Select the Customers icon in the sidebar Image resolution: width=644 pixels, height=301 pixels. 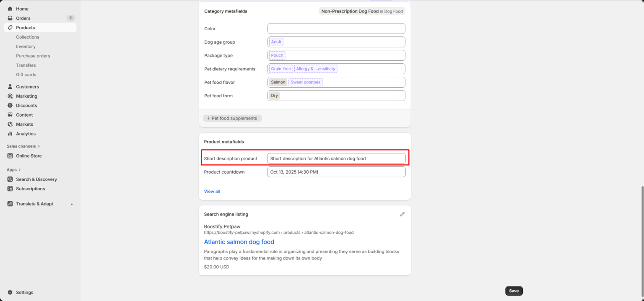coord(9,86)
